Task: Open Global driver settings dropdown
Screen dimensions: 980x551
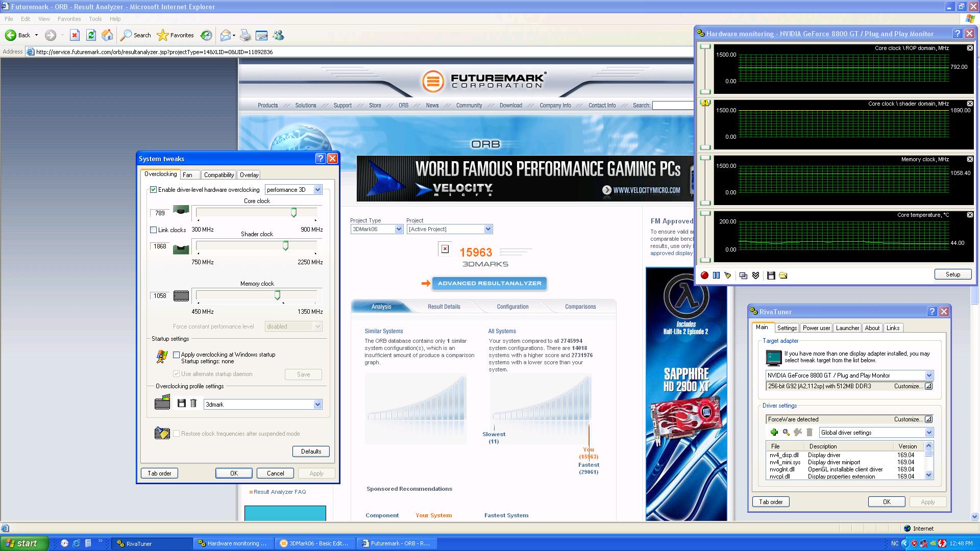Action: tap(929, 433)
